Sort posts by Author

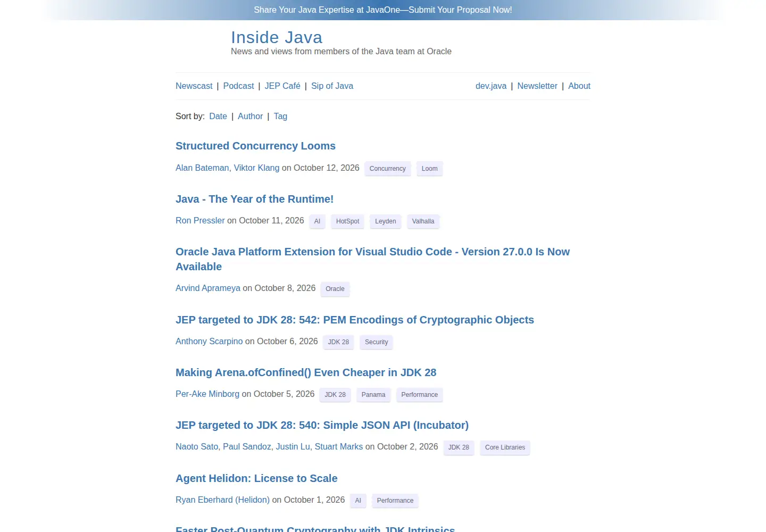[x=250, y=116]
